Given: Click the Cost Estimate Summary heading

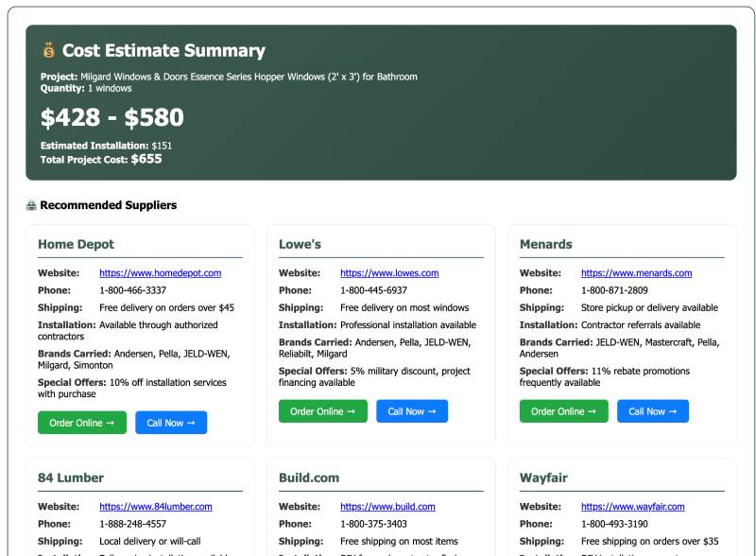Looking at the screenshot, I should click(x=163, y=51).
